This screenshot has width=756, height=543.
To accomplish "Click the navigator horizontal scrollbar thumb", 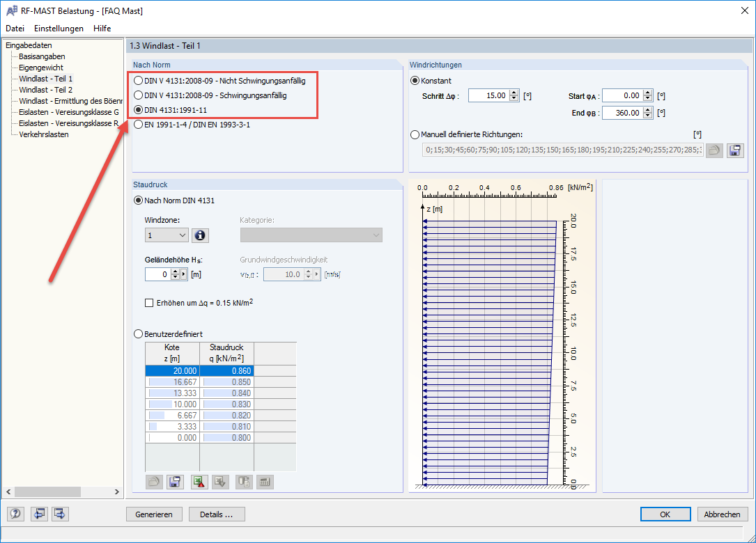I will (x=47, y=491).
